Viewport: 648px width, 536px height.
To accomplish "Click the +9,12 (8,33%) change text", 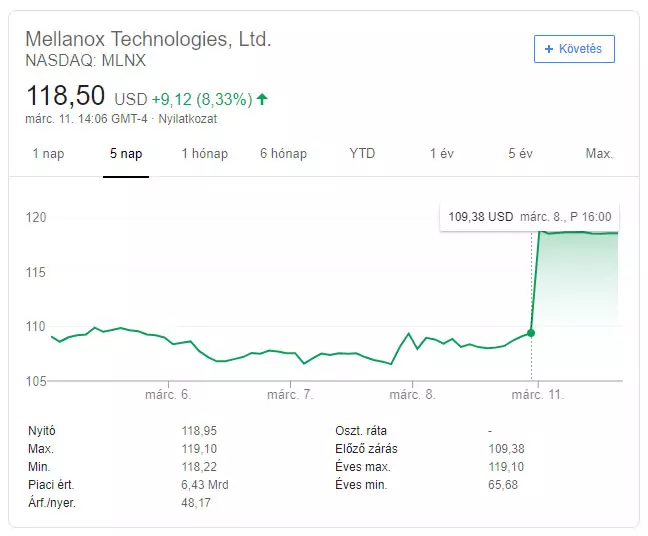I will point(202,100).
